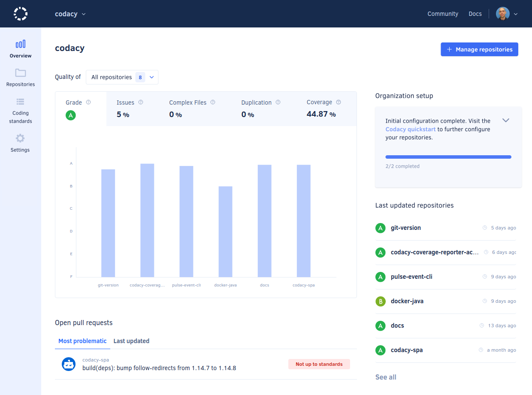This screenshot has width=532, height=395.
Task: Click the bot avatar on the pull request
Action: tap(69, 364)
